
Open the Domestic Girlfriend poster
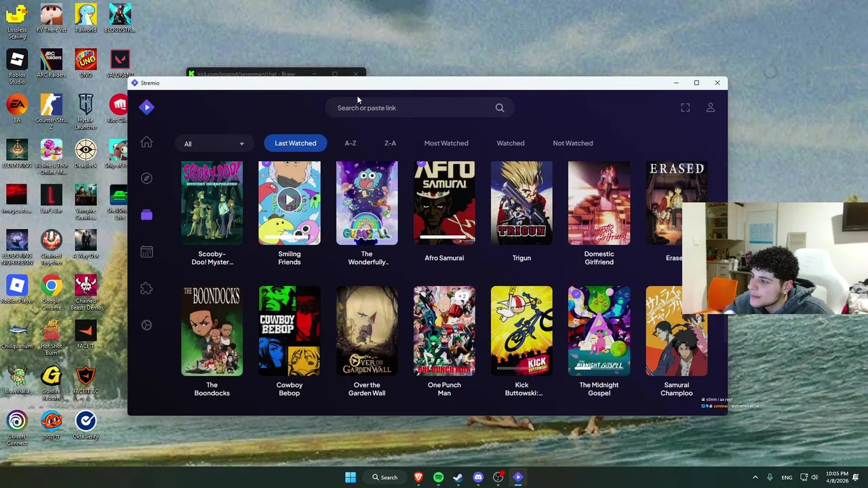pyautogui.click(x=599, y=203)
